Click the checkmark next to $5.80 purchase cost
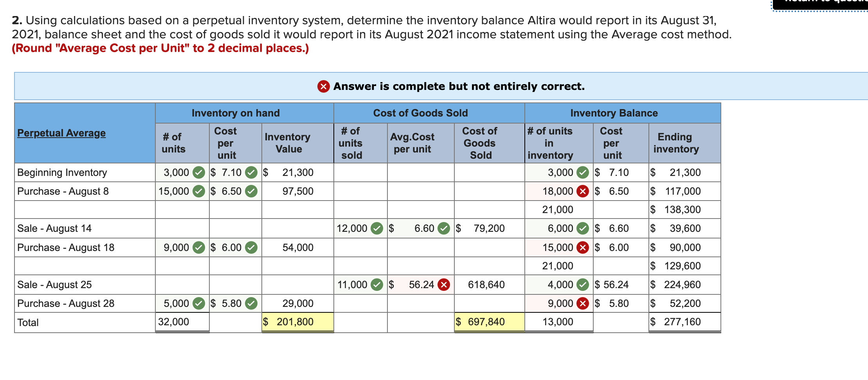The image size is (868, 380). [251, 303]
